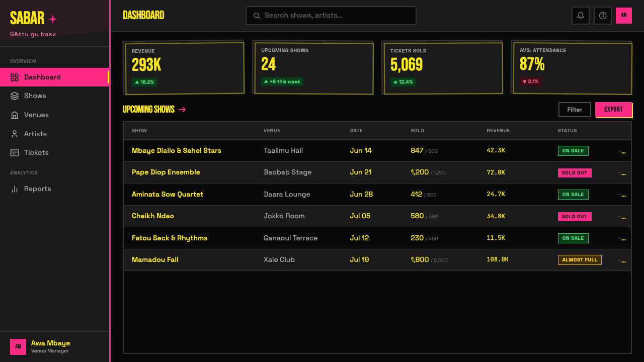Open more options for Pape Diop Ensemble

pyautogui.click(x=622, y=173)
